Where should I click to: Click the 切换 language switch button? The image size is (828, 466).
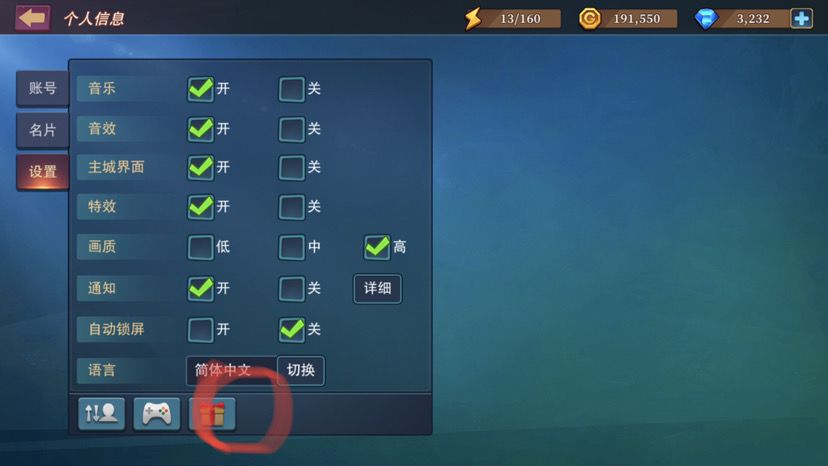tap(300, 370)
